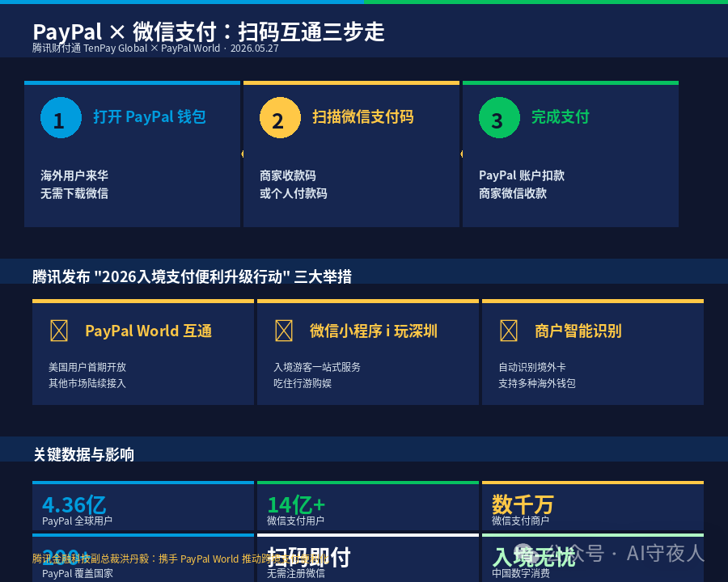Click the label PayPal 覆盖国家
This screenshot has width=728, height=582.
(x=77, y=573)
